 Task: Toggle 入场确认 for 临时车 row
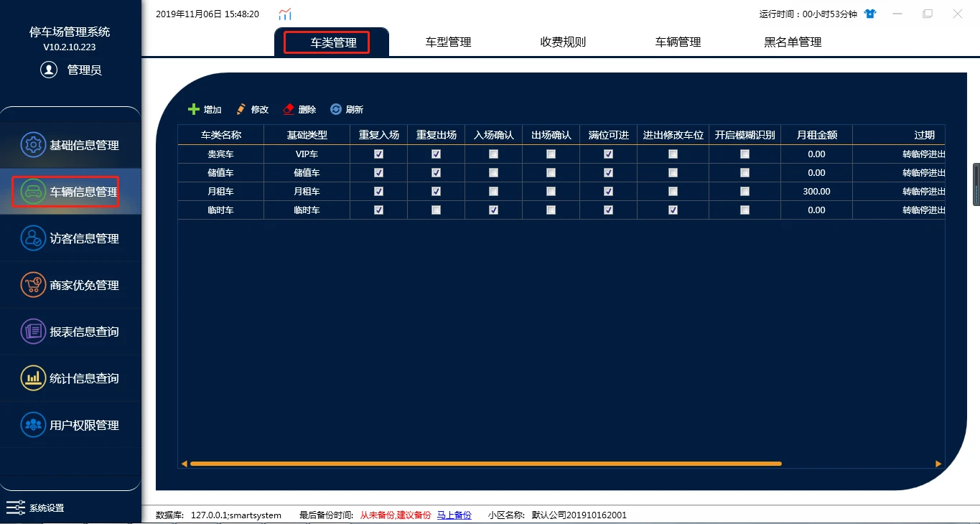pyautogui.click(x=493, y=210)
